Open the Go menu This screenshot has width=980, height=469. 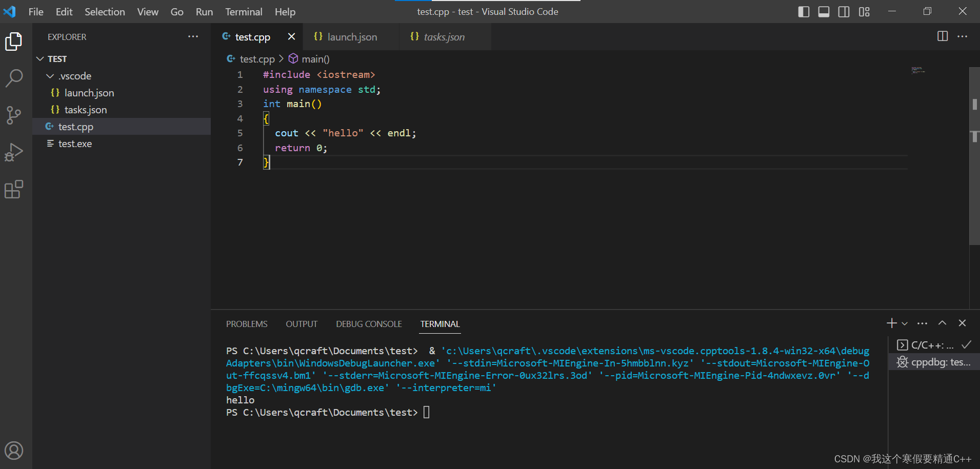(177, 12)
